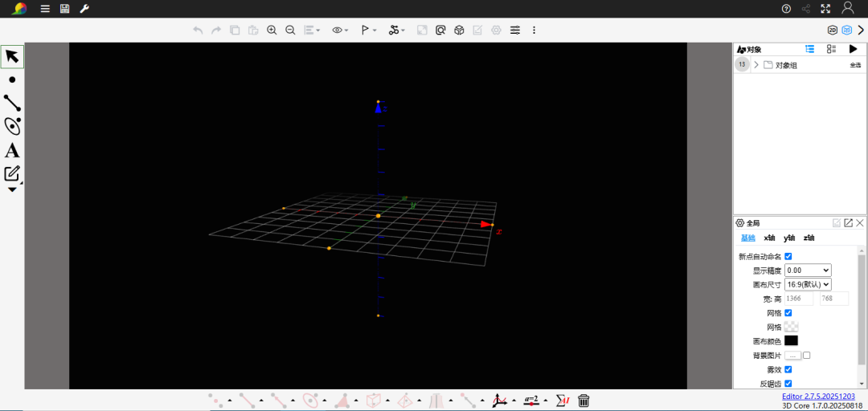Viewport: 868px width, 411px height.
Task: Select the arrow pointer tool
Action: click(12, 56)
